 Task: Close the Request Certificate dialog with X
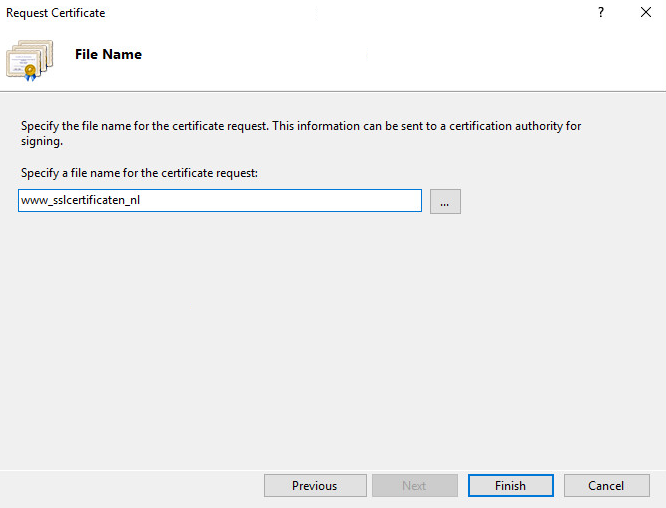tap(646, 13)
